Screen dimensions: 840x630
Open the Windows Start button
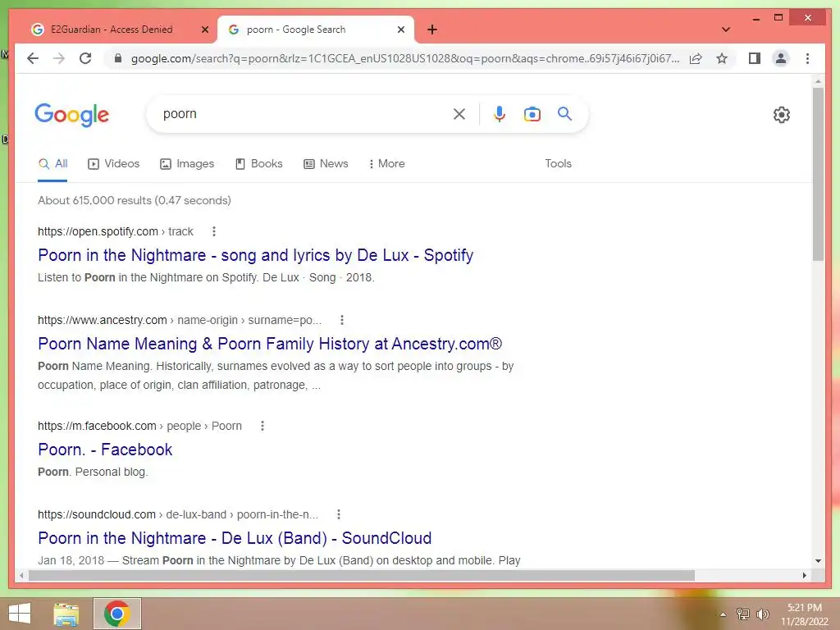coord(20,614)
